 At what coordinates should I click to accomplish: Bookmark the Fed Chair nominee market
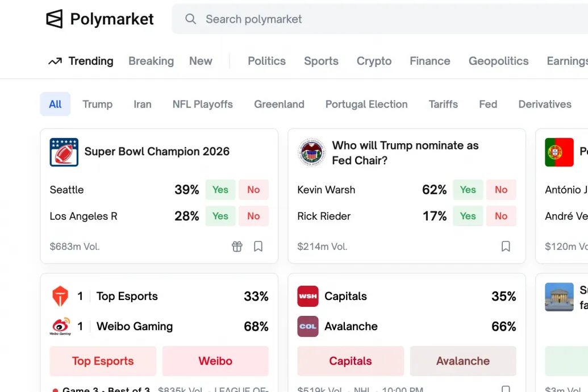coord(506,247)
